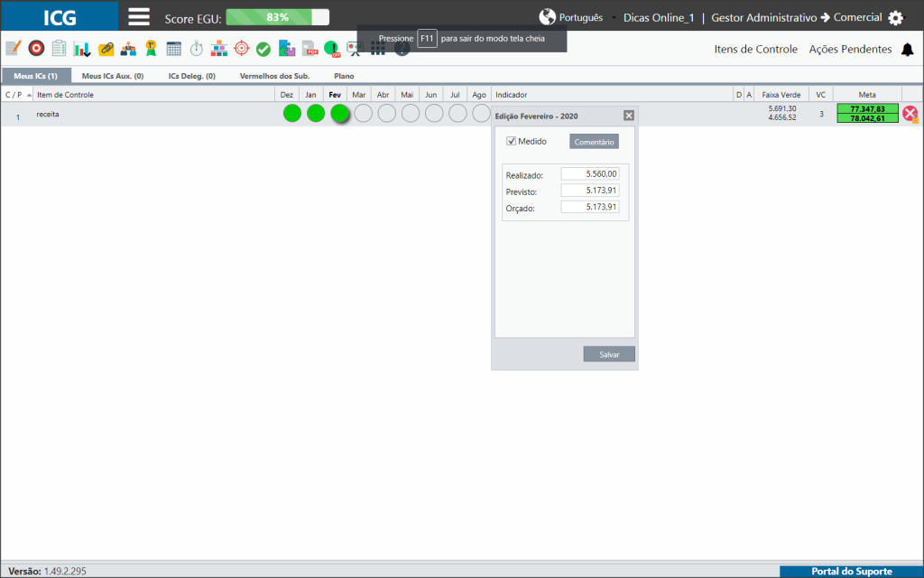The image size is (924, 578).
Task: Click the green alert OFF icon
Action: point(332,49)
